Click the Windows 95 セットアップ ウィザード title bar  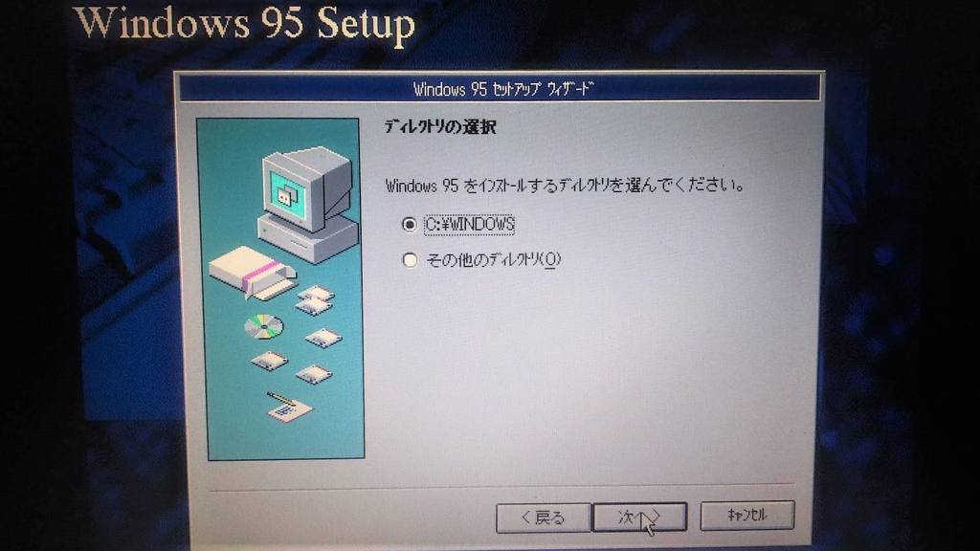coord(500,89)
